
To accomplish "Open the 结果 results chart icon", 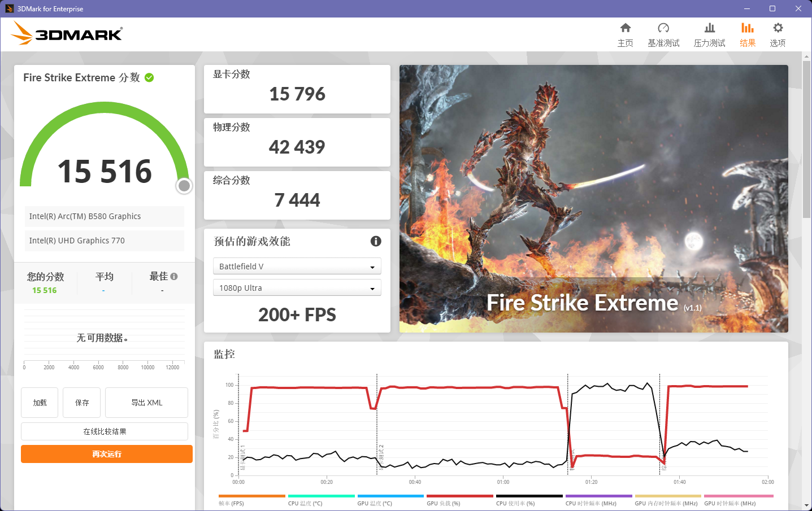I will (748, 28).
